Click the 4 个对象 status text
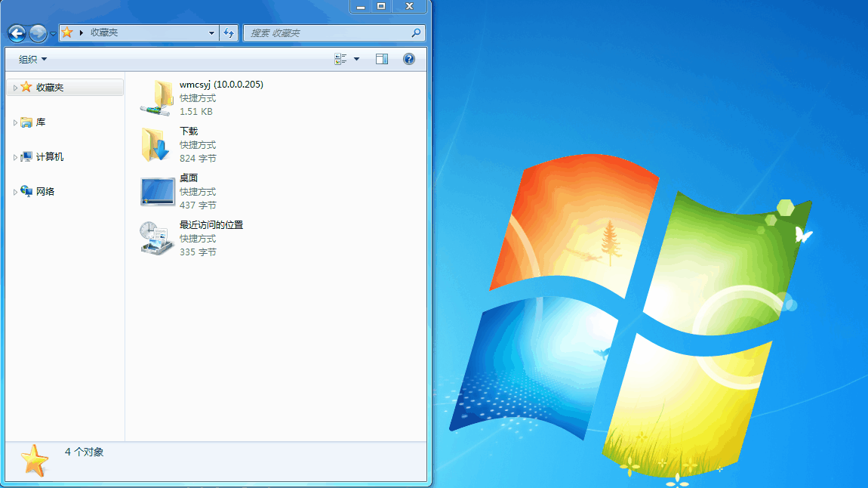868x488 pixels. tap(84, 452)
